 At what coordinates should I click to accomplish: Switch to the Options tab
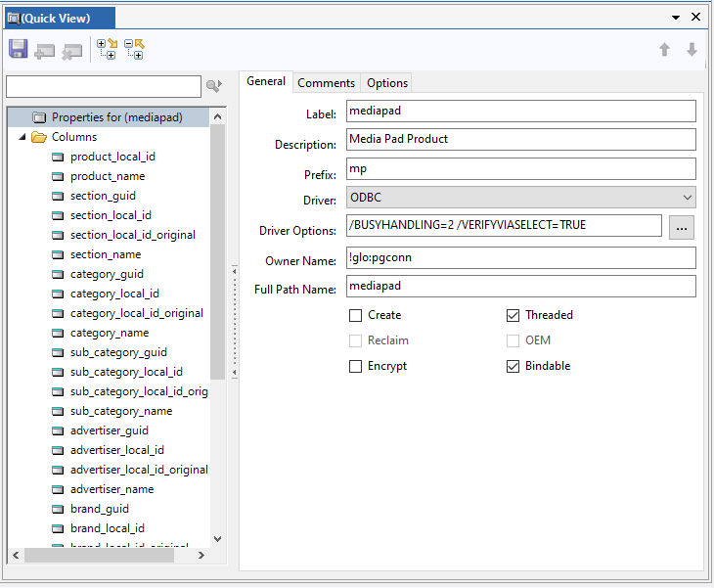(x=387, y=83)
